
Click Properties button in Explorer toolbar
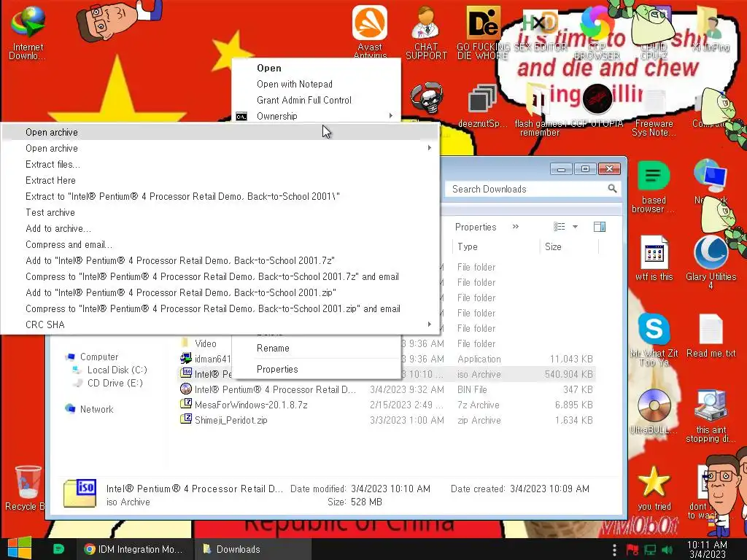click(x=476, y=227)
